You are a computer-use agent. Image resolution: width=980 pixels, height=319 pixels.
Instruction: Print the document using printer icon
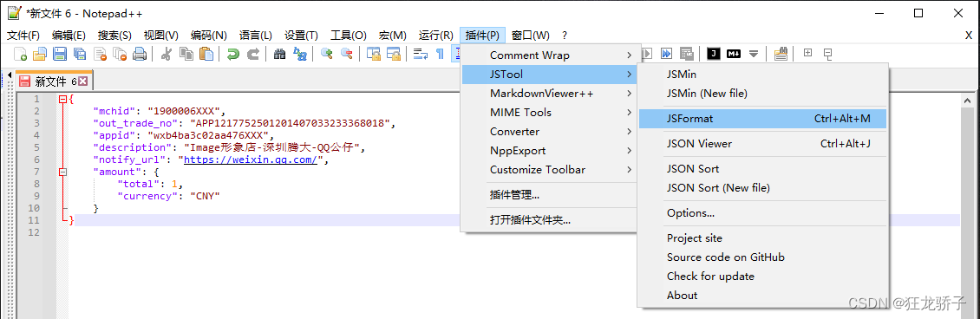tap(140, 55)
